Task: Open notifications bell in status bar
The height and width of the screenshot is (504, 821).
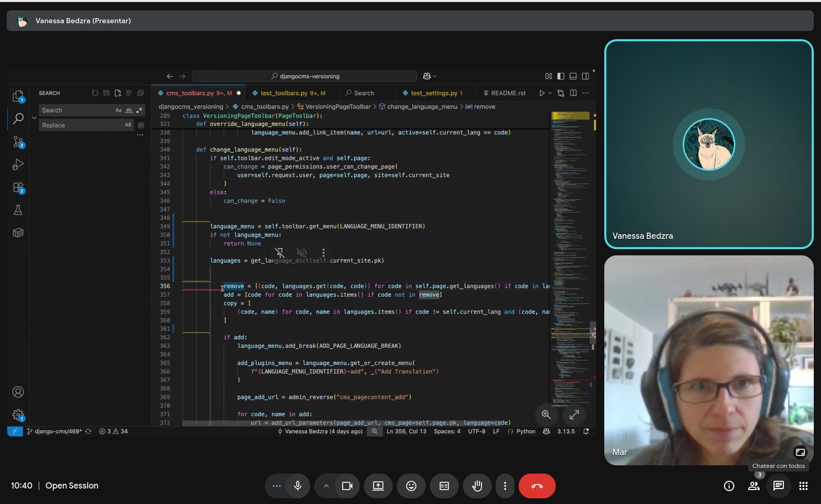Action: (586, 432)
